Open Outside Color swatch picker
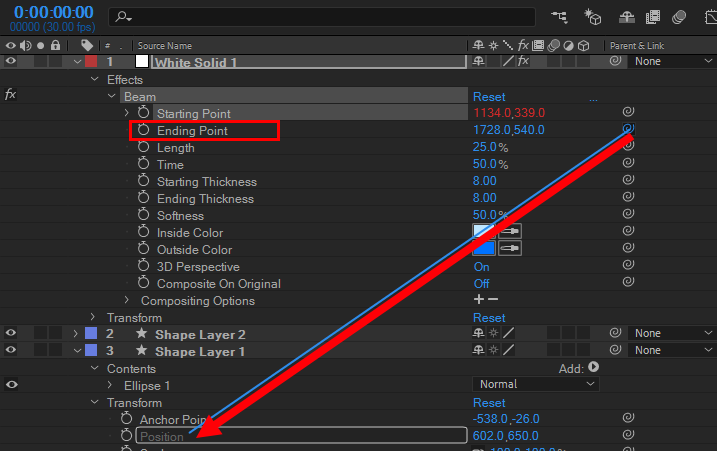This screenshot has height=451, width=717. pyautogui.click(x=484, y=248)
